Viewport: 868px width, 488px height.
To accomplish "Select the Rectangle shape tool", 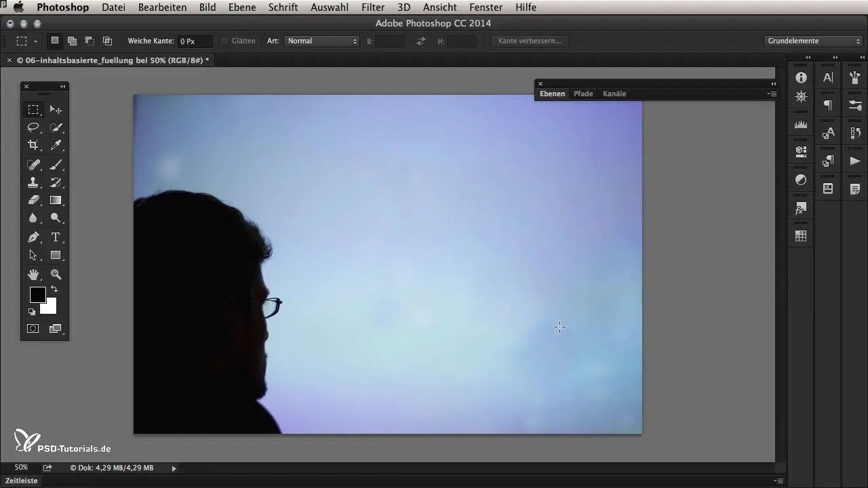I will pos(56,256).
